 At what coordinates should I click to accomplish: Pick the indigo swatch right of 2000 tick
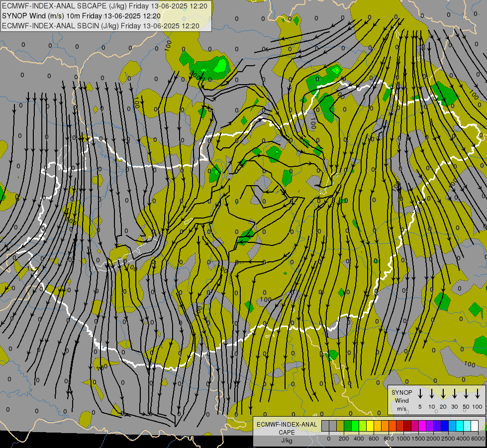(x=437, y=426)
